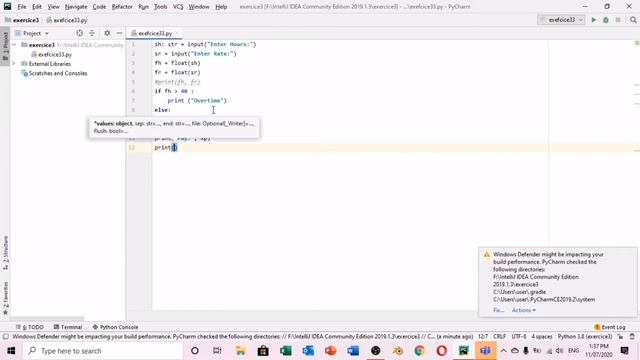Screen dimensions: 640x360
Task: Open the Event Log
Action: [x=610, y=327]
